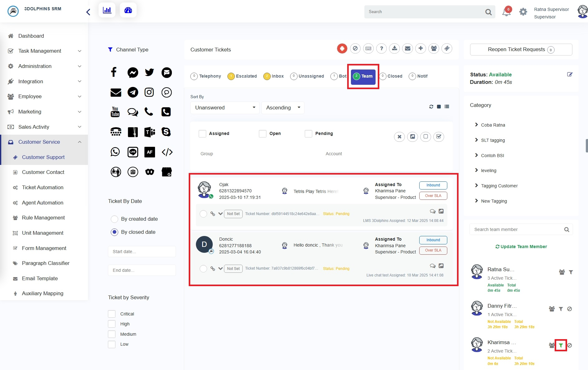
Task: Click the notification bell icon
Action: (x=506, y=12)
